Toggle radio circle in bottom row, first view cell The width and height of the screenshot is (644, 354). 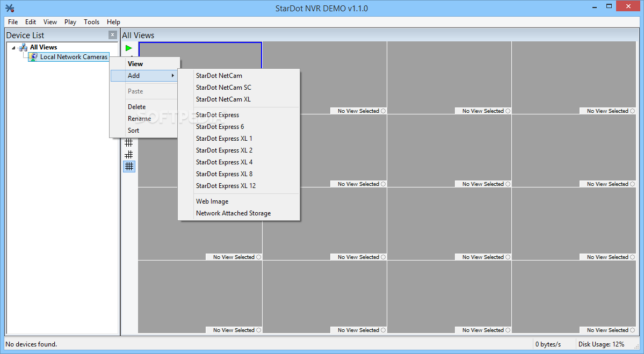pyautogui.click(x=259, y=330)
